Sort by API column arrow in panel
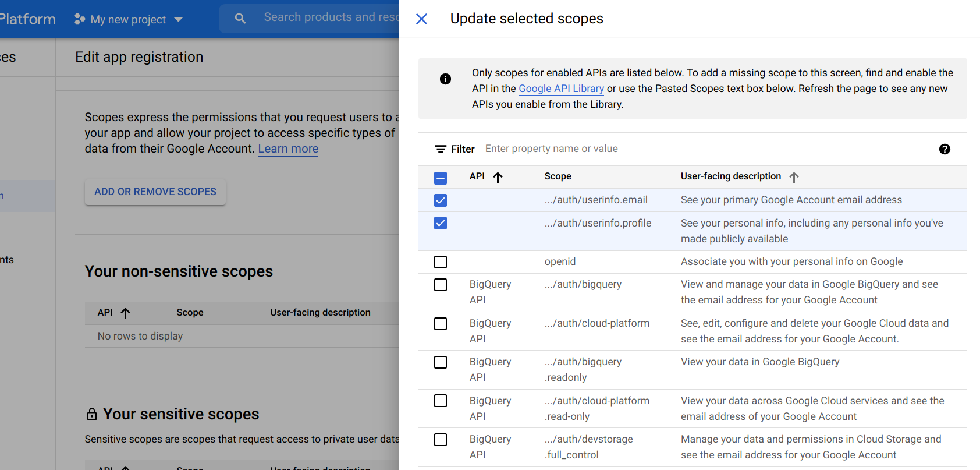980x470 pixels. click(498, 177)
